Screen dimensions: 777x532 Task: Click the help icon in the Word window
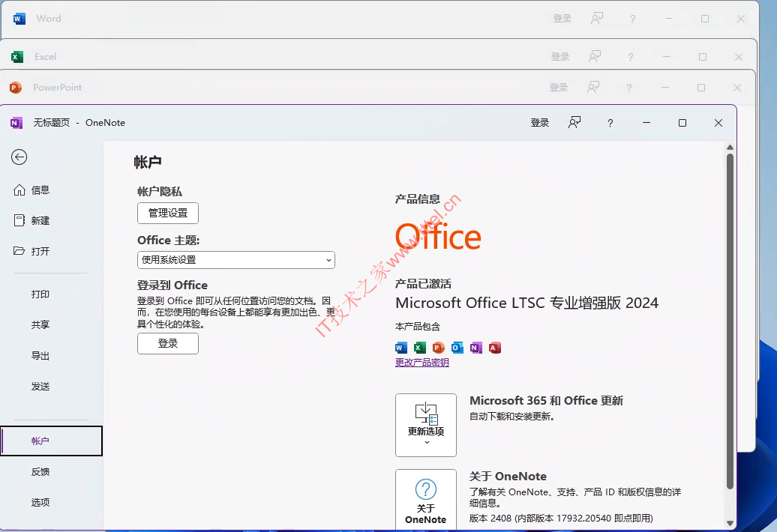pyautogui.click(x=633, y=19)
